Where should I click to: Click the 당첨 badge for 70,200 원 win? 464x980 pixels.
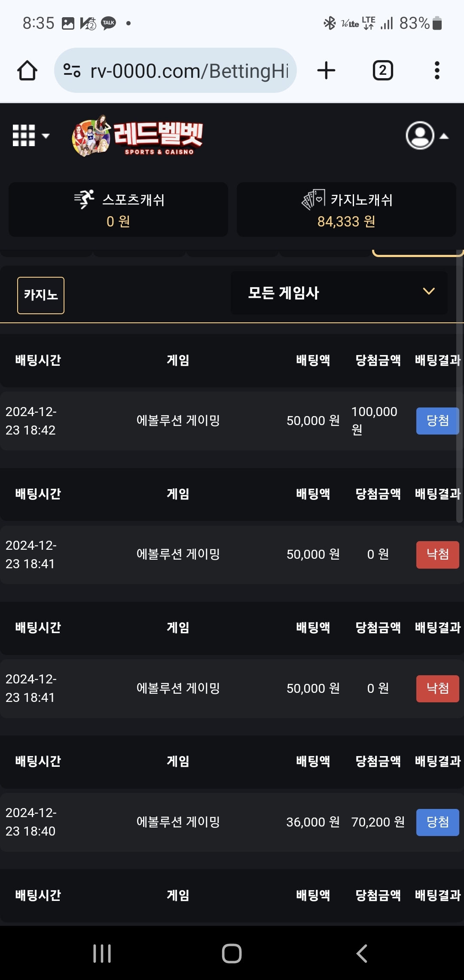pos(437,822)
